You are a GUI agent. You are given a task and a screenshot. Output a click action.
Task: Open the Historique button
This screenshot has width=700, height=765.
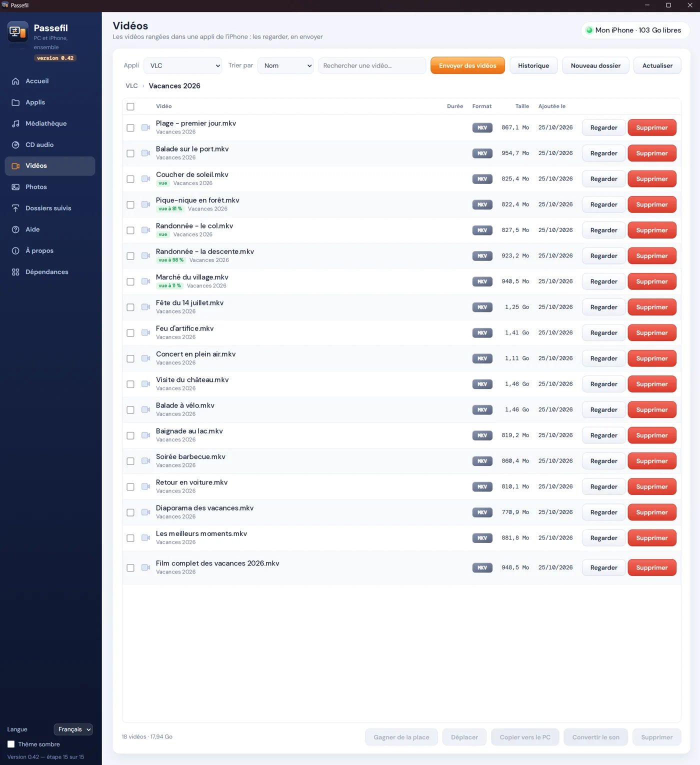pos(533,65)
